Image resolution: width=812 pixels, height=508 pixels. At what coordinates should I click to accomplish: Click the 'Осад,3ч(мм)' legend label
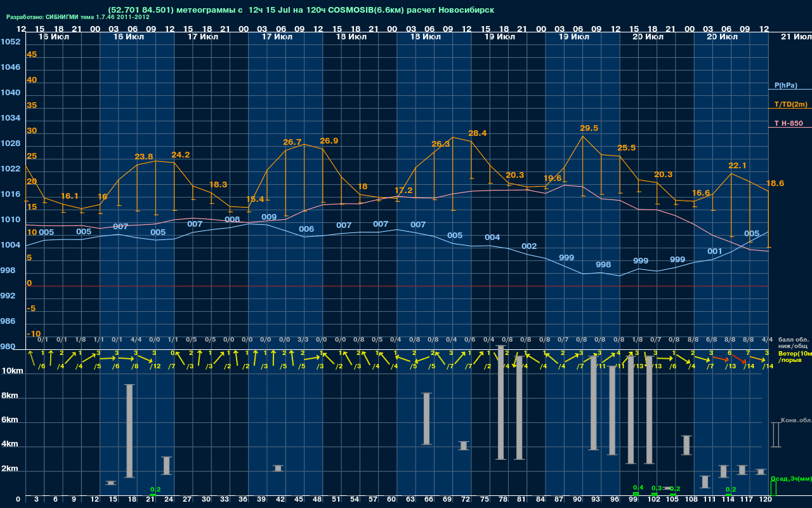pos(790,478)
